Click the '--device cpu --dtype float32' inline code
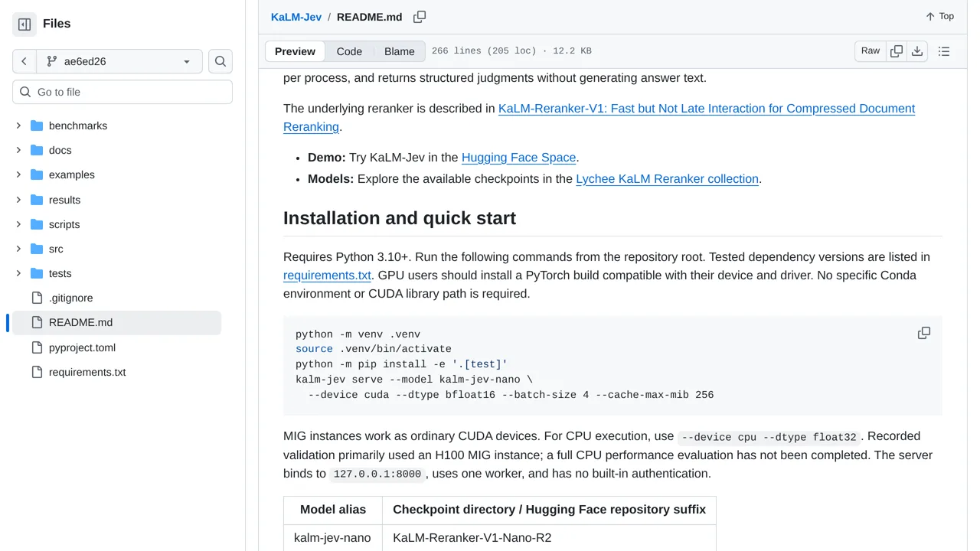 coord(769,437)
